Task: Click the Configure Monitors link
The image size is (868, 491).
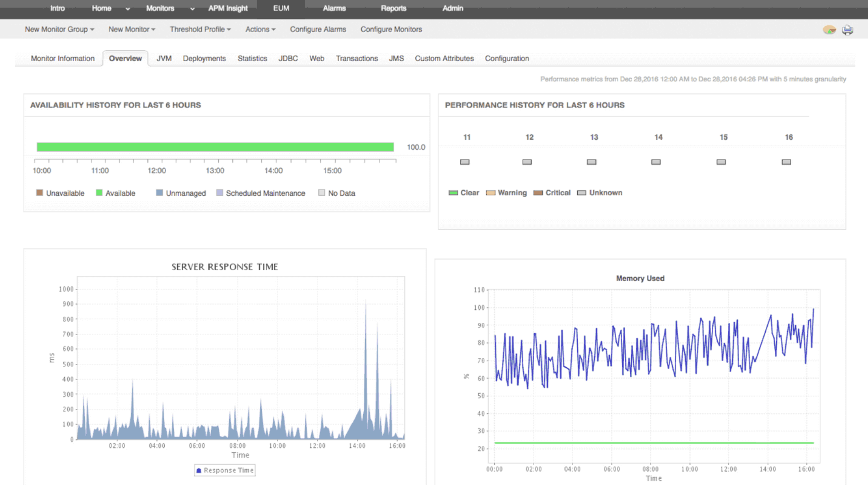Action: (x=391, y=29)
